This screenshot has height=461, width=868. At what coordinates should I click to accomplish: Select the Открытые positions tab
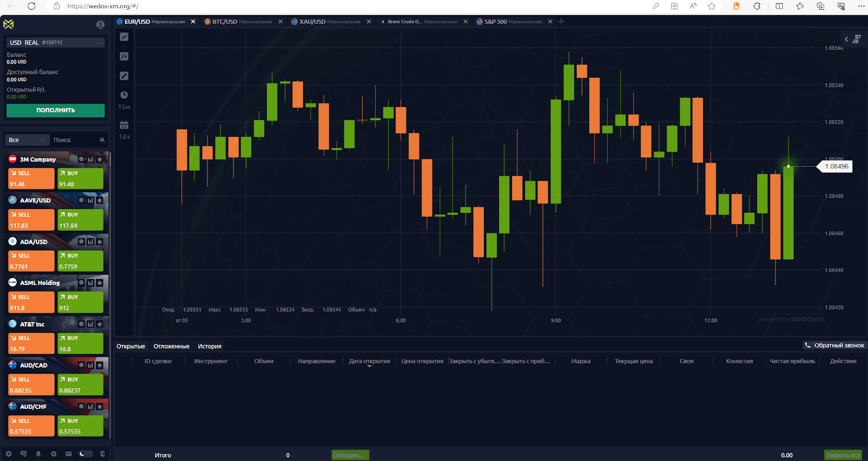pos(131,346)
